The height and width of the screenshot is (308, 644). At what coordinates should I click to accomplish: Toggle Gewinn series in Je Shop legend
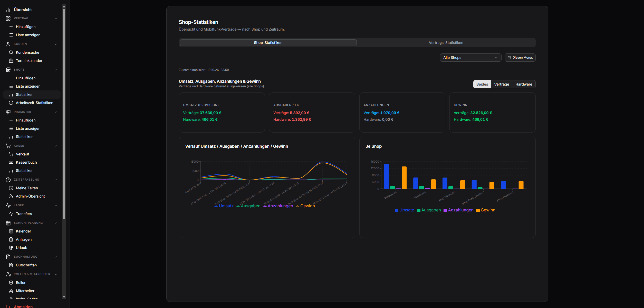[486, 210]
